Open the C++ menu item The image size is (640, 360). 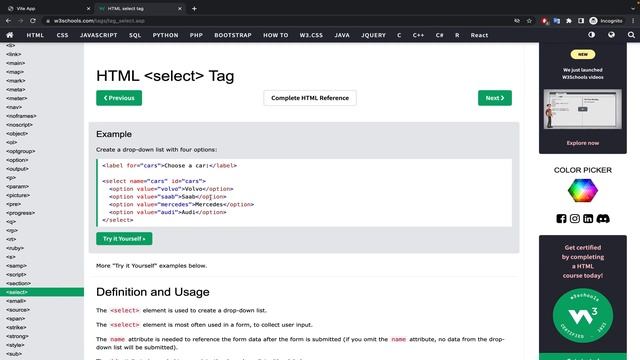(418, 35)
